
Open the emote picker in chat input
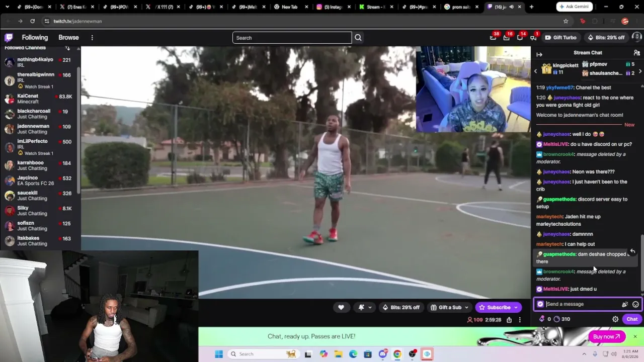click(x=635, y=304)
